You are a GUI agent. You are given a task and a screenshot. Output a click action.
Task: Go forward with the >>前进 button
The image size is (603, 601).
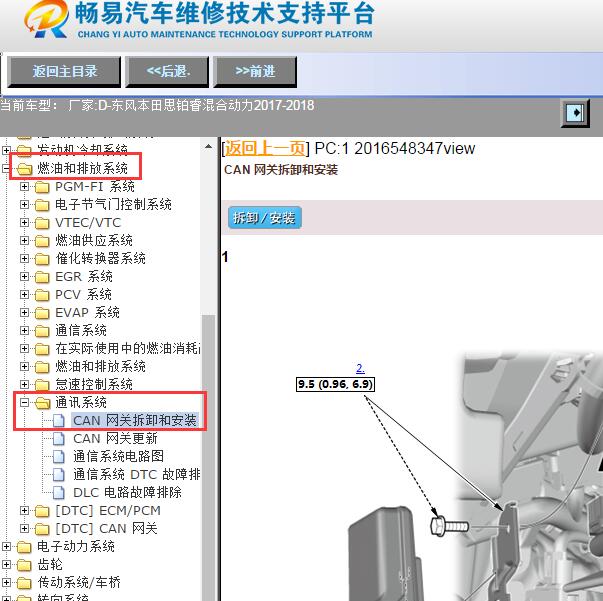pos(255,72)
